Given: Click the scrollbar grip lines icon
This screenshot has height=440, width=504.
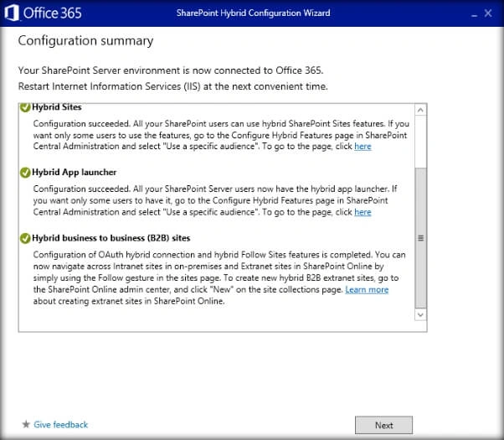Looking at the screenshot, I should point(420,238).
